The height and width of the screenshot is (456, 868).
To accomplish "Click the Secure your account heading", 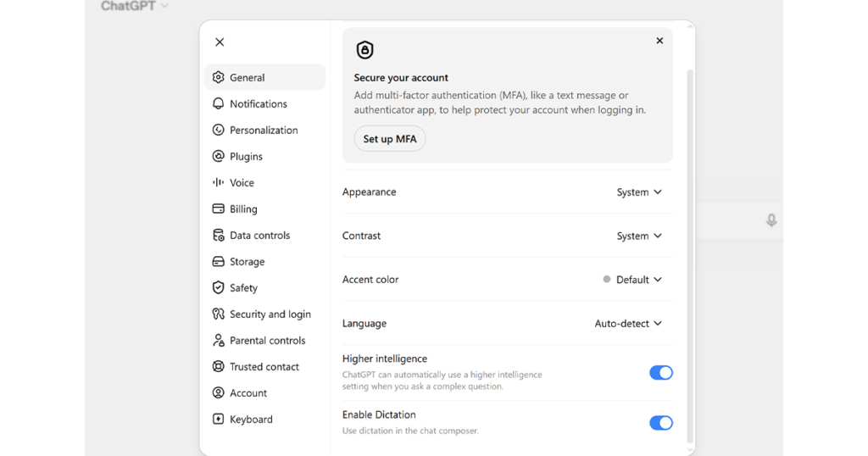I will coord(401,77).
